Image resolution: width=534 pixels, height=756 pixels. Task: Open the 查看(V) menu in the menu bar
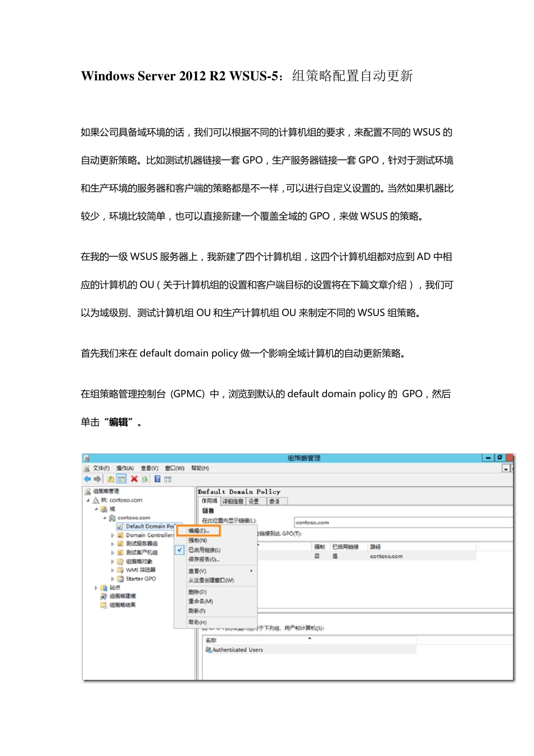[x=150, y=468]
